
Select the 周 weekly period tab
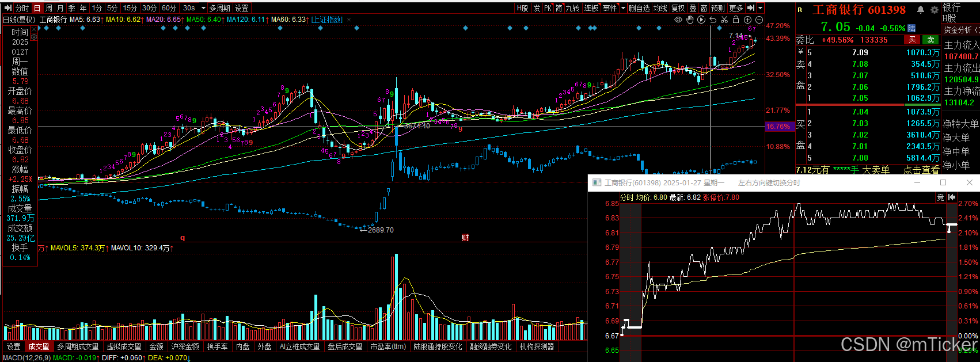[x=49, y=8]
